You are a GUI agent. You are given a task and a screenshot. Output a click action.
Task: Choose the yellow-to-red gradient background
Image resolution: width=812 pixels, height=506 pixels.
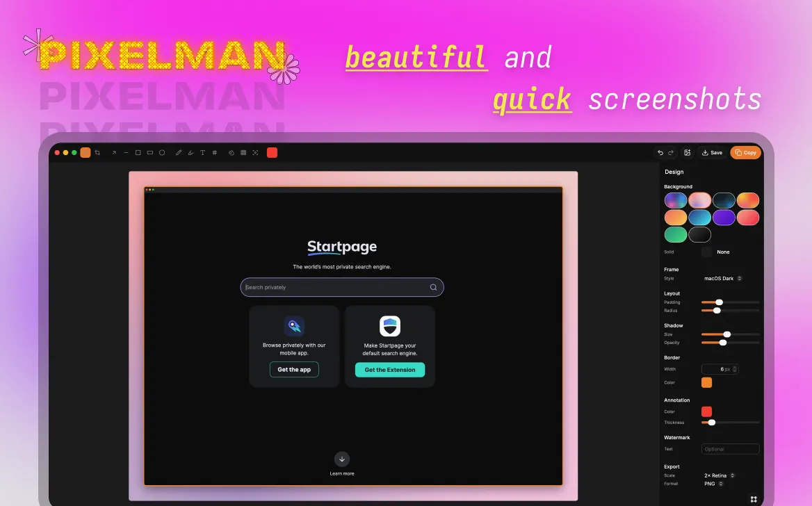click(x=748, y=200)
